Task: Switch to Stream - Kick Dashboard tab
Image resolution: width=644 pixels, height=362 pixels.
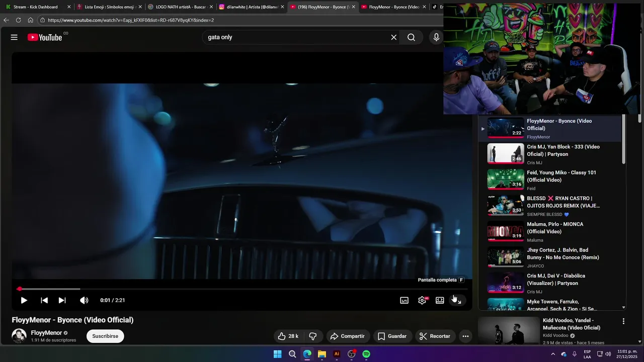Action: click(x=36, y=7)
